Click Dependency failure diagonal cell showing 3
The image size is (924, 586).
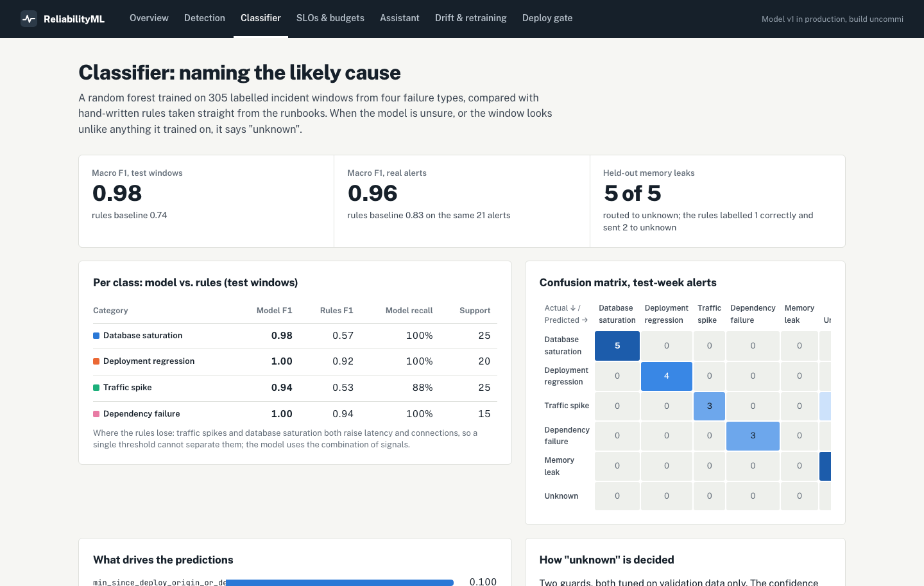[753, 436]
